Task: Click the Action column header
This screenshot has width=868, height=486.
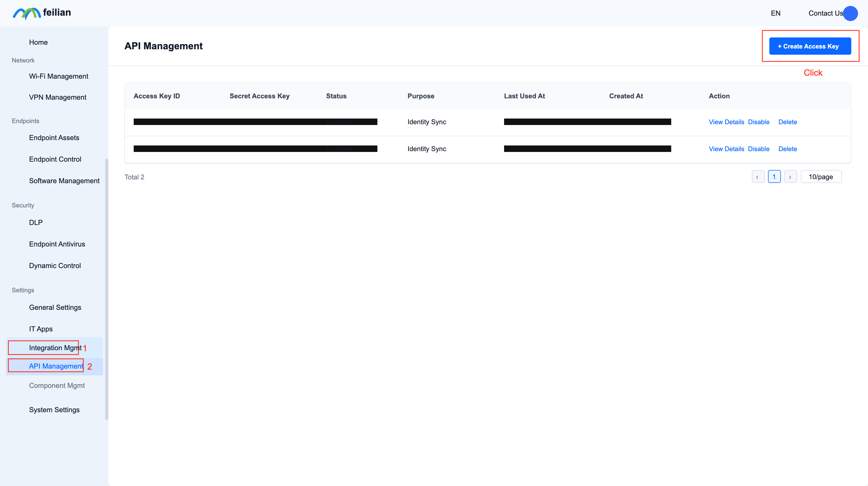Action: coord(719,96)
